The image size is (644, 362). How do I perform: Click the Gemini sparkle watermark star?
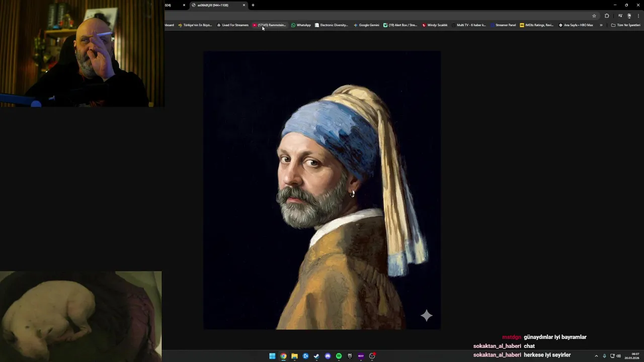pos(427,315)
